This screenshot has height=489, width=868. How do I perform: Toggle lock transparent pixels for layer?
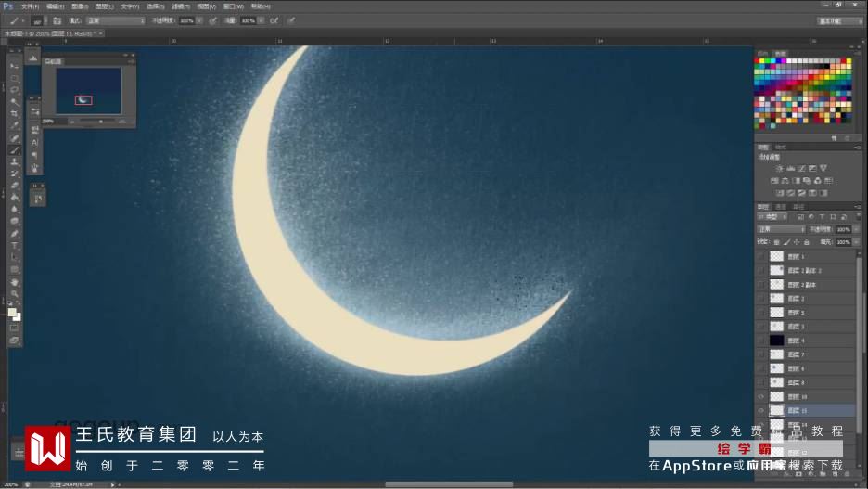(x=777, y=242)
